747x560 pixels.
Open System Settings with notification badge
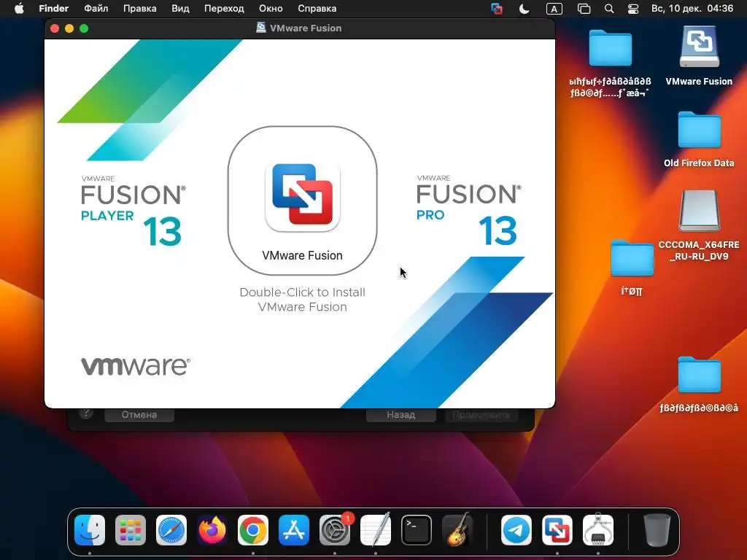335,530
